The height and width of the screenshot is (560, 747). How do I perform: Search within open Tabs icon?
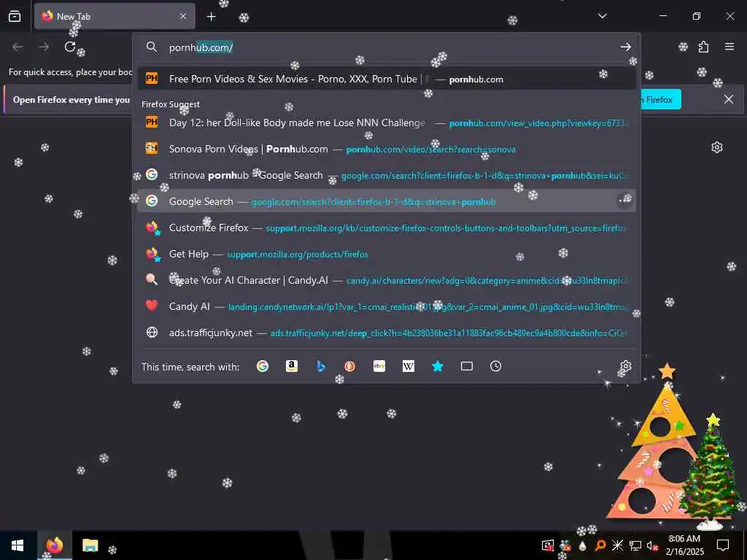pyautogui.click(x=467, y=366)
